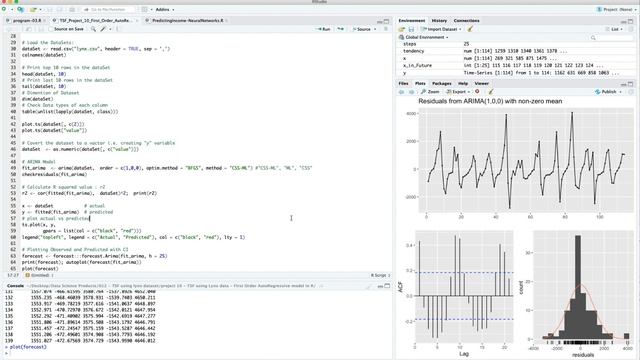The width and height of the screenshot is (640, 360).
Task: Maximize the Console pane
Action: coord(387,286)
